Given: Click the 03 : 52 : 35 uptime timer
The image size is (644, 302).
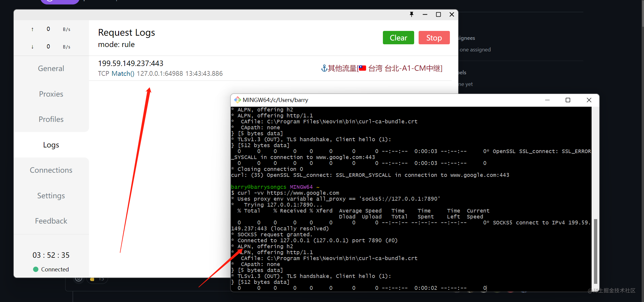Looking at the screenshot, I should pyautogui.click(x=51, y=255).
